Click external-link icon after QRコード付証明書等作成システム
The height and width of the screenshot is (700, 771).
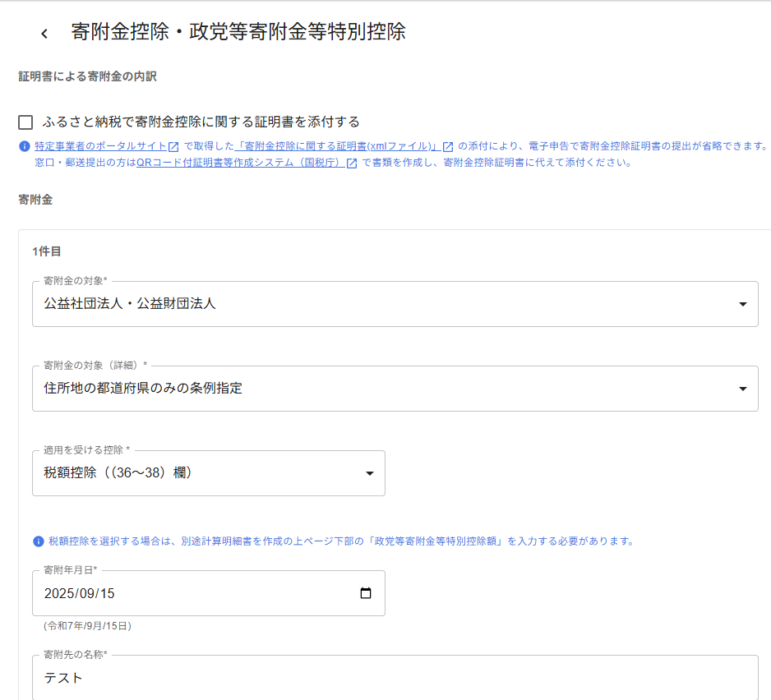click(352, 163)
